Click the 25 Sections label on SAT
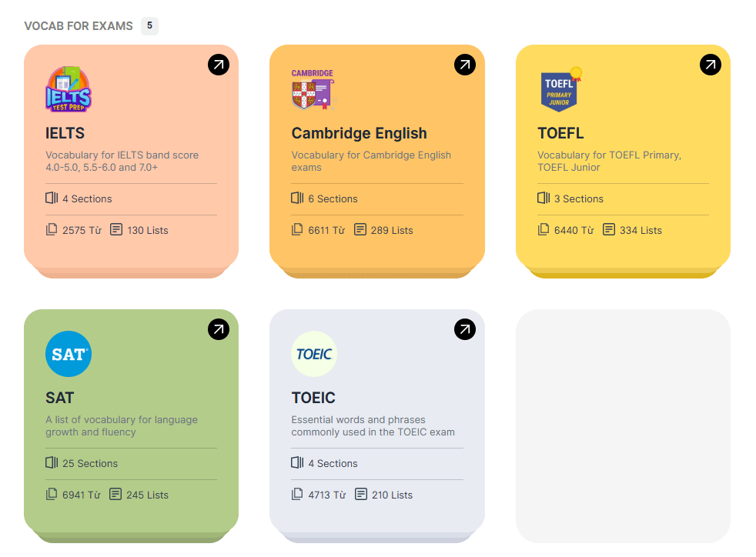Image resolution: width=756 pixels, height=557 pixels. tap(89, 463)
